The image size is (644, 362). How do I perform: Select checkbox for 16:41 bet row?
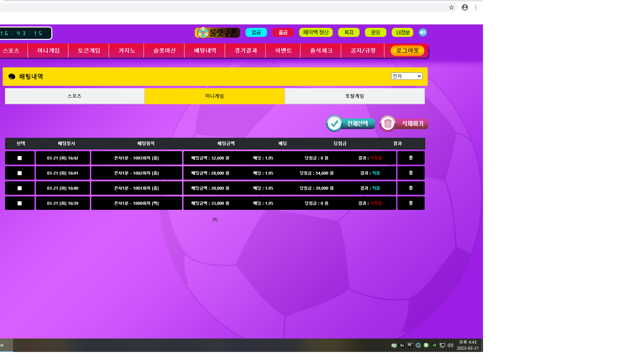pyautogui.click(x=19, y=173)
